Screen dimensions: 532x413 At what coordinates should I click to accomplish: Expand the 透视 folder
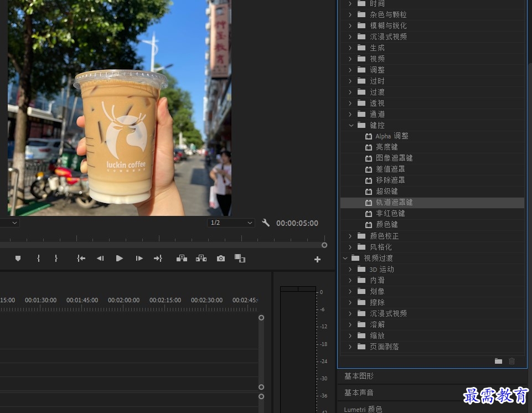click(350, 103)
